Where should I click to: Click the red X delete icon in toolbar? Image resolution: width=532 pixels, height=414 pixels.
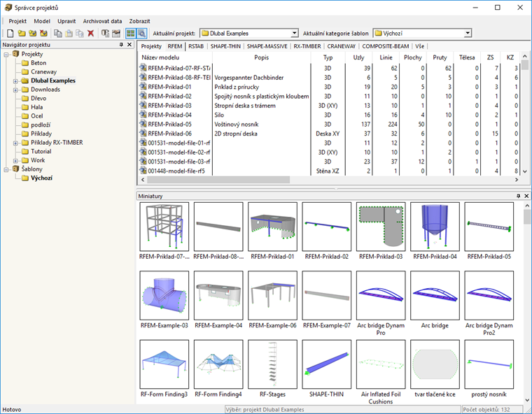click(90, 33)
